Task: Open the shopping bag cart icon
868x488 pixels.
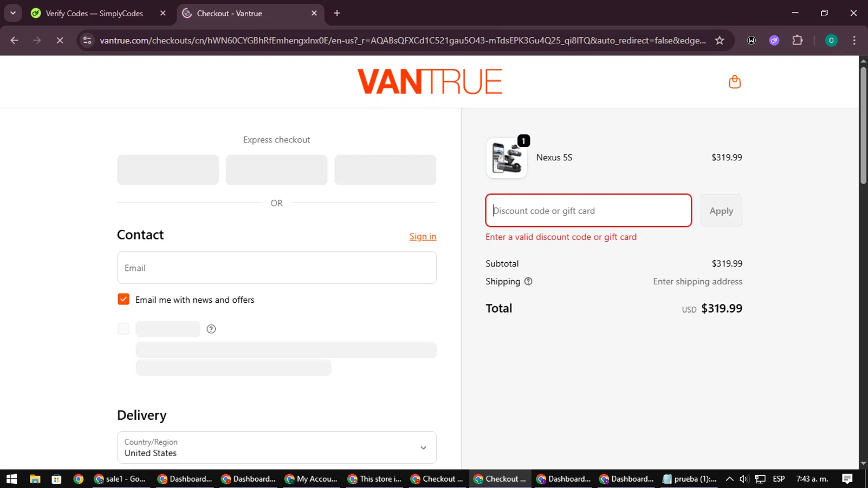Action: pos(734,82)
